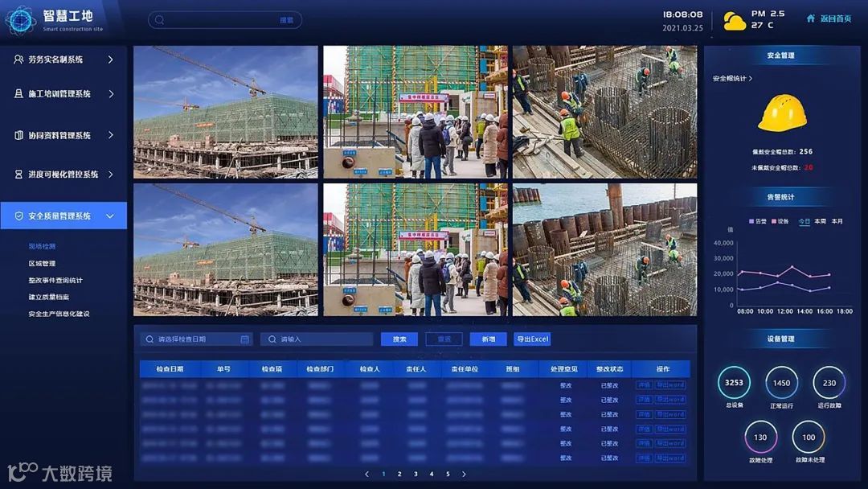The height and width of the screenshot is (489, 868).
Task: Go to page 4 in pagination
Action: point(432,474)
